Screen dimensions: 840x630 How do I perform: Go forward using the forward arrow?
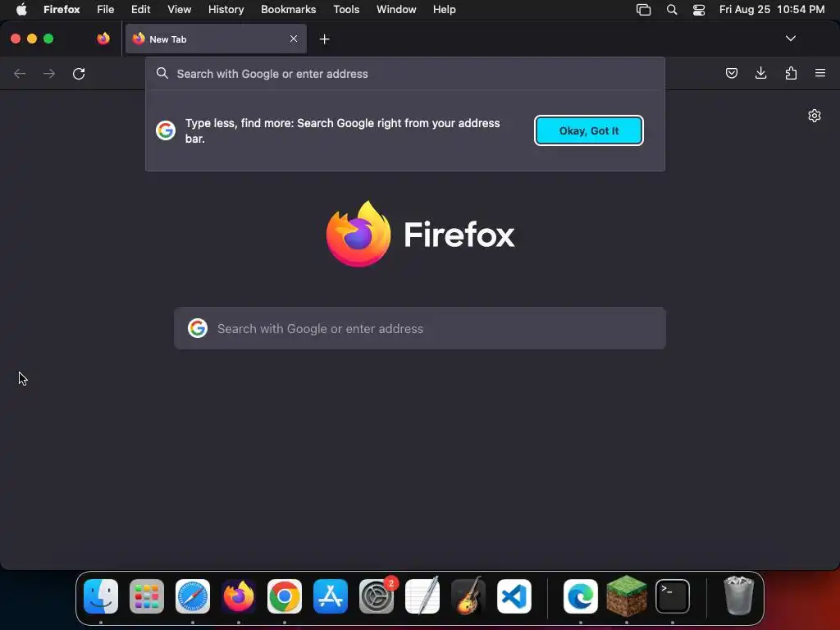[x=49, y=73]
